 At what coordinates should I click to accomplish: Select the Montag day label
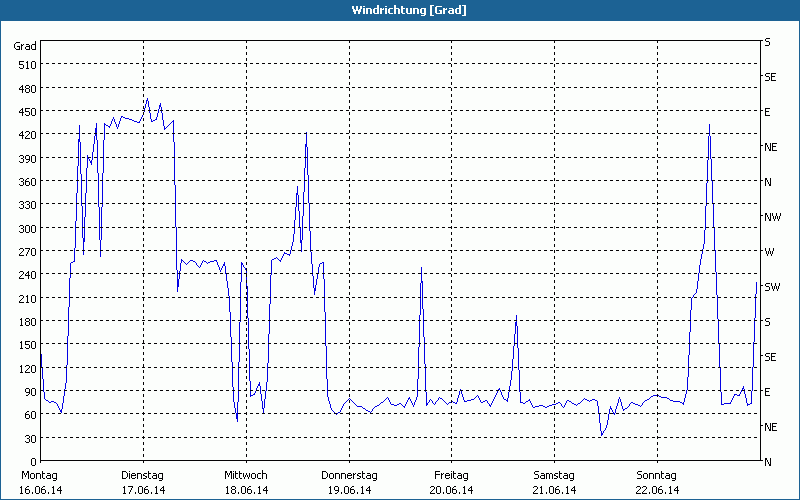point(40,475)
